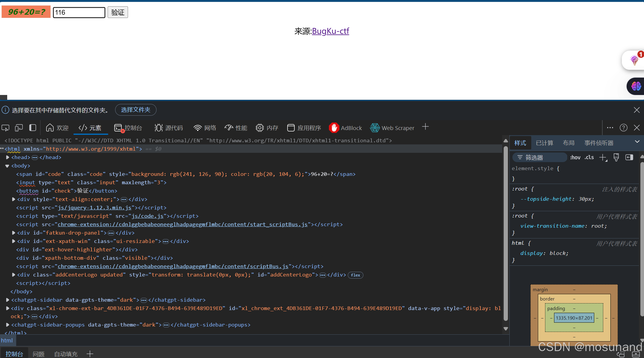
Task: Toggle the computed styles sidebar icon
Action: tap(629, 158)
